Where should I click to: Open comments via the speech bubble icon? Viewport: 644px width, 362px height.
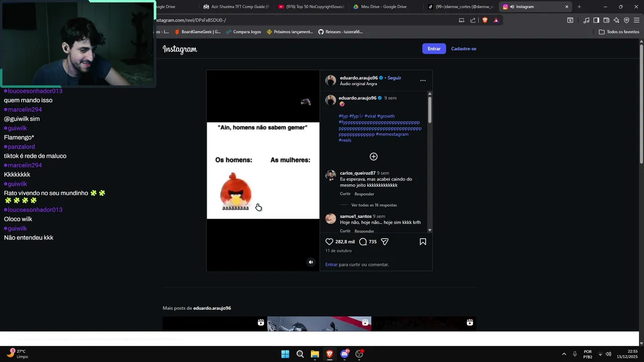click(363, 242)
